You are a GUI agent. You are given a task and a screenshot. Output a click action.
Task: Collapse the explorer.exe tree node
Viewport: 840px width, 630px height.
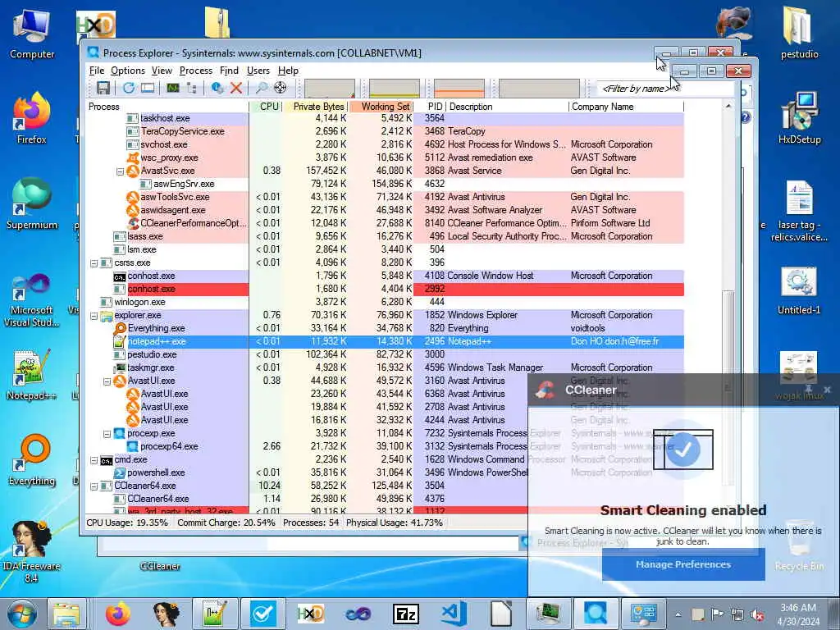coord(94,316)
